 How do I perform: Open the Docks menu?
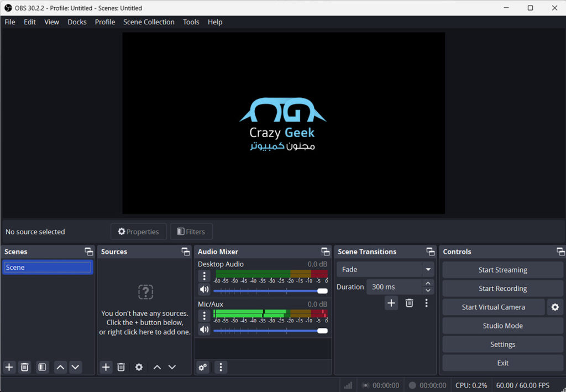[x=77, y=22]
